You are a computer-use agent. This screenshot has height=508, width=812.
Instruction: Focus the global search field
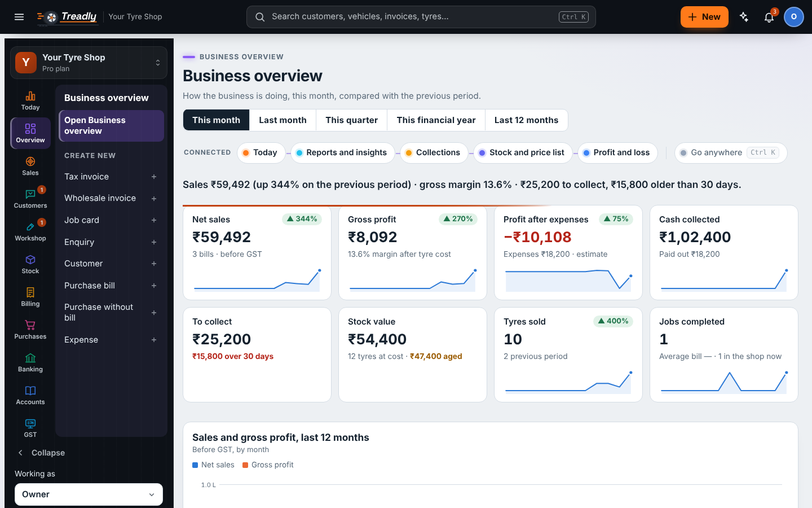pos(421,17)
